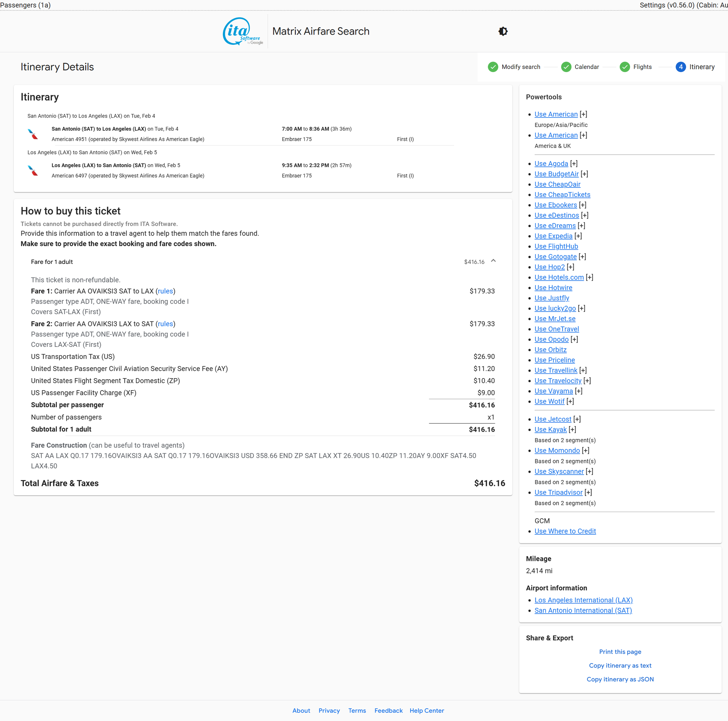Click American Airlines logo for LAX-SAT flight
Screen dimensions: 728x721
point(33,171)
